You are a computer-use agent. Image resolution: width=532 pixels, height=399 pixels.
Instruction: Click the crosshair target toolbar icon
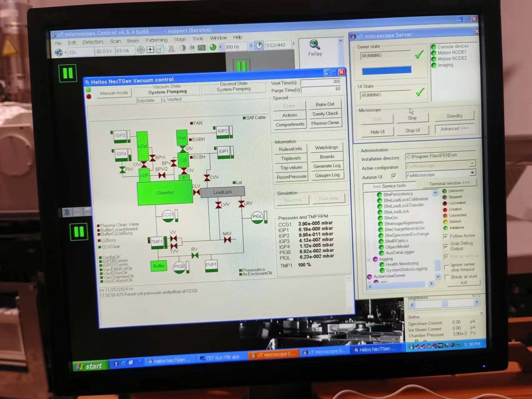[141, 50]
